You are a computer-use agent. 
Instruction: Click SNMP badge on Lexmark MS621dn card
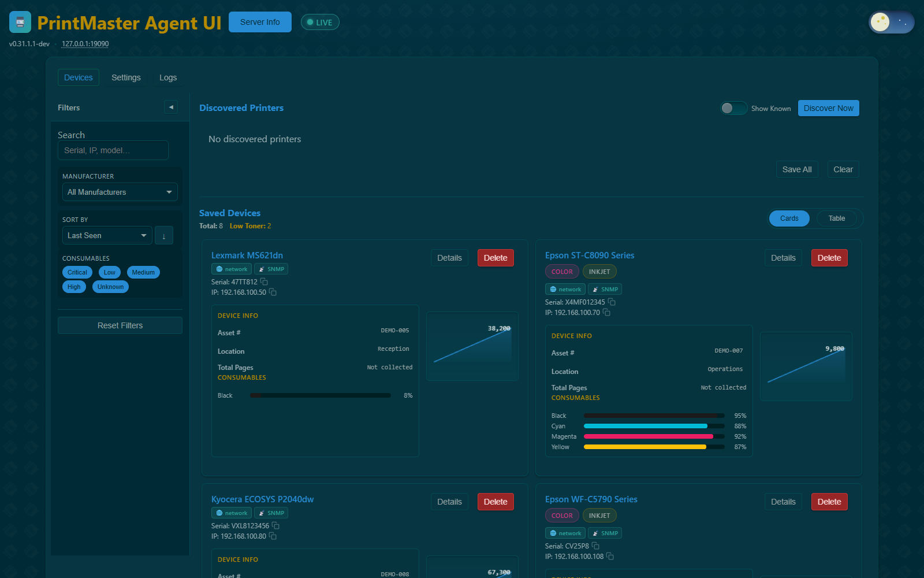click(x=271, y=269)
